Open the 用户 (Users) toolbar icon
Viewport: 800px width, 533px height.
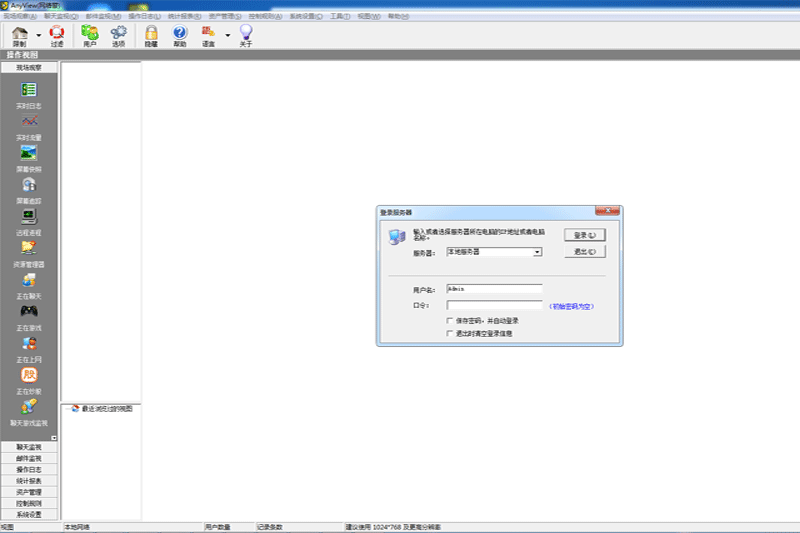[90, 36]
